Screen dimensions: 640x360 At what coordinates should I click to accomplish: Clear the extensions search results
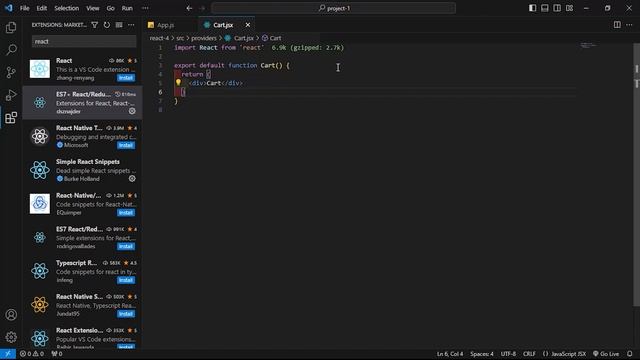(x=119, y=25)
